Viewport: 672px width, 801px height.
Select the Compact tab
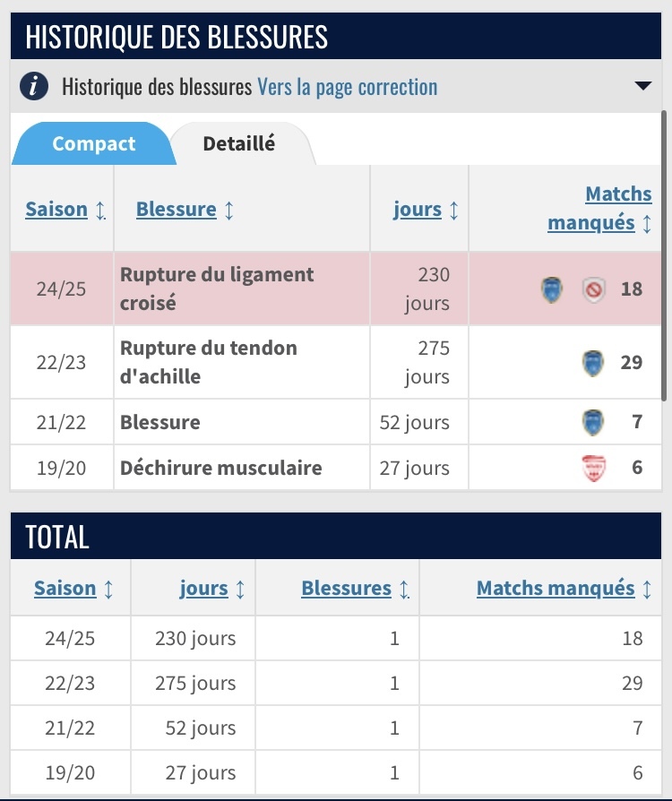pos(94,143)
